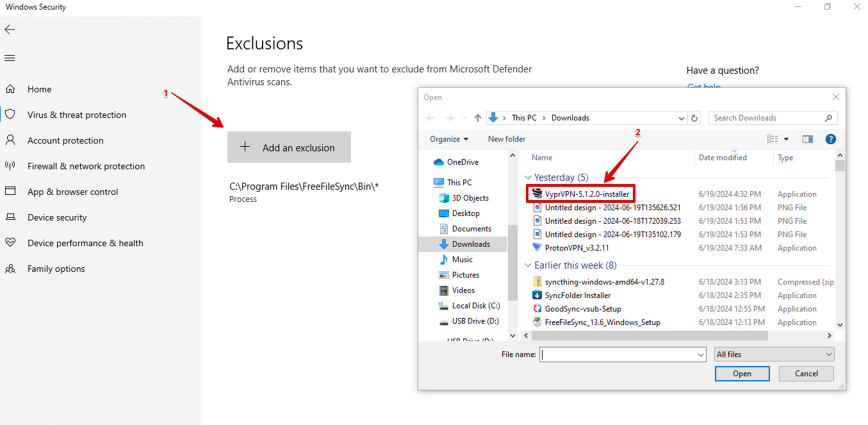Select the GoodSync-vsub-Setup file
The height and width of the screenshot is (425, 868).
576,309
